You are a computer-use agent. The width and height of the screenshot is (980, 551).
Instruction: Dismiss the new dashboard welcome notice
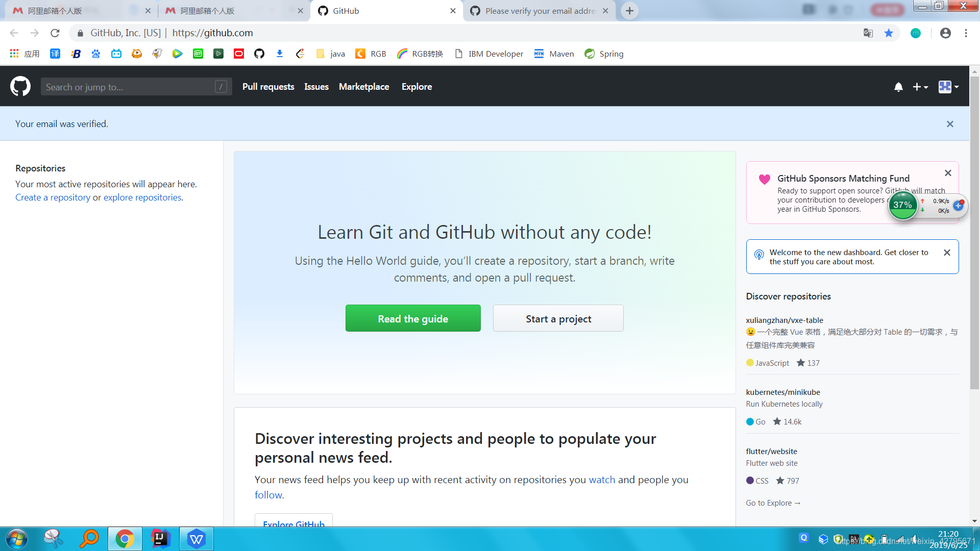[x=947, y=253]
